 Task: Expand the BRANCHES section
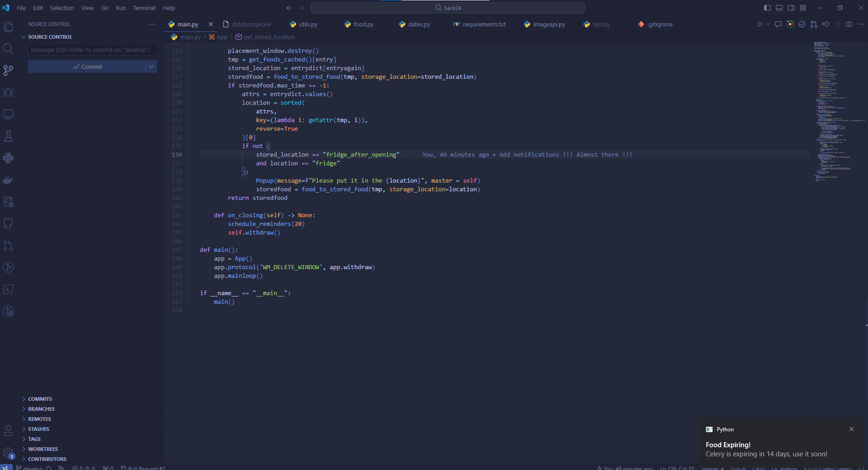coord(41,409)
